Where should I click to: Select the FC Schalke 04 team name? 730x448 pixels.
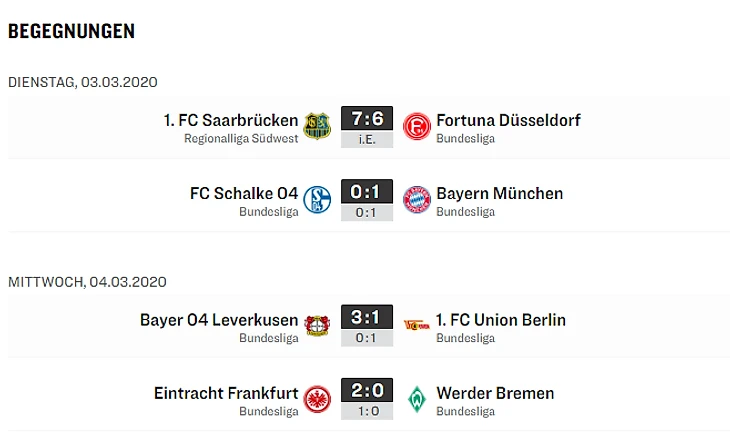pyautogui.click(x=244, y=193)
